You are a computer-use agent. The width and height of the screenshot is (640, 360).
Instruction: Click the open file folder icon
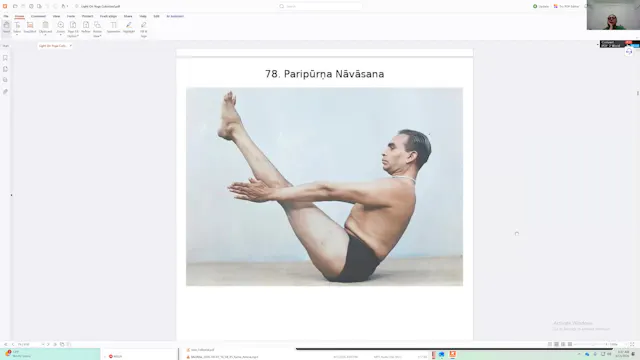15,6
